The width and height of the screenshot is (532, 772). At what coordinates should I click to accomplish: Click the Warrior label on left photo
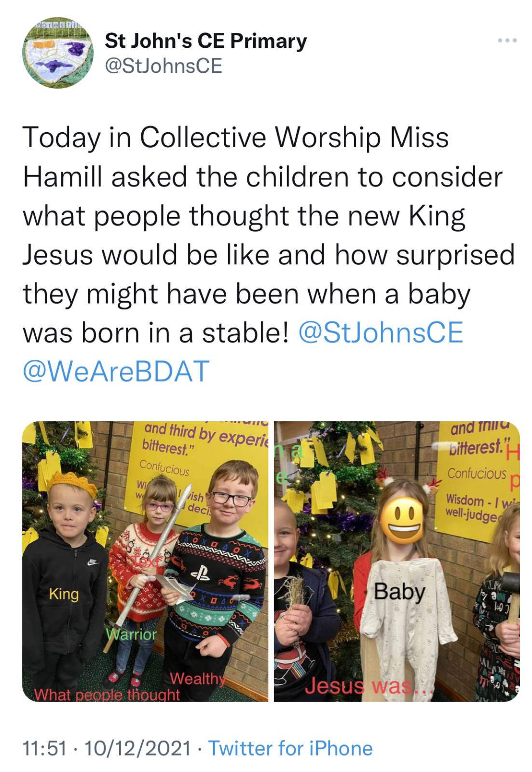[131, 634]
